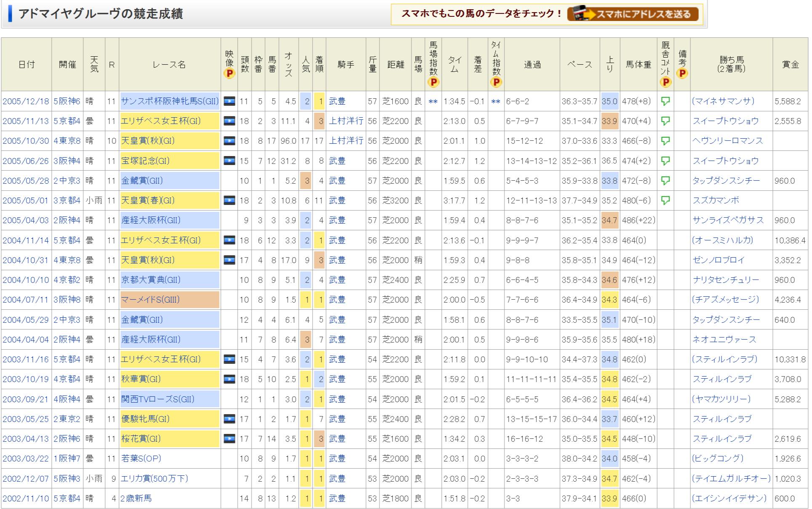Click premium P icon under タイム指数 header

[x=496, y=82]
